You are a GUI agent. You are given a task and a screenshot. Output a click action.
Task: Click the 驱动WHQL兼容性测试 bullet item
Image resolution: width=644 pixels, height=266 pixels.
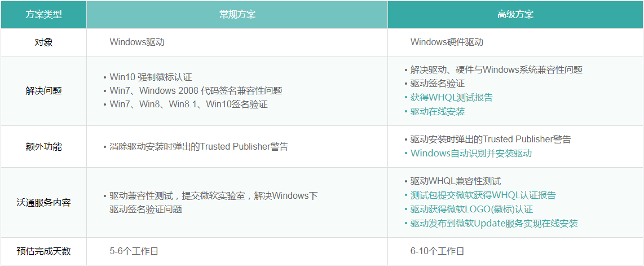tap(455, 182)
